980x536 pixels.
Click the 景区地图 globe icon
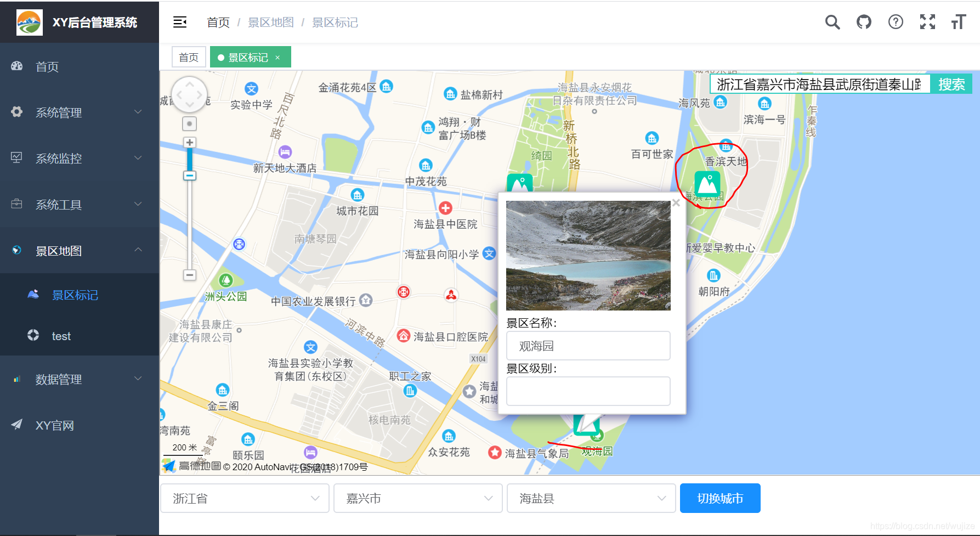click(17, 250)
